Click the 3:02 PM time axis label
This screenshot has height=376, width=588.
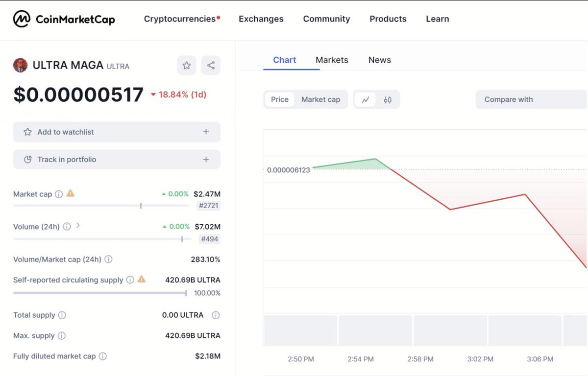click(x=480, y=359)
